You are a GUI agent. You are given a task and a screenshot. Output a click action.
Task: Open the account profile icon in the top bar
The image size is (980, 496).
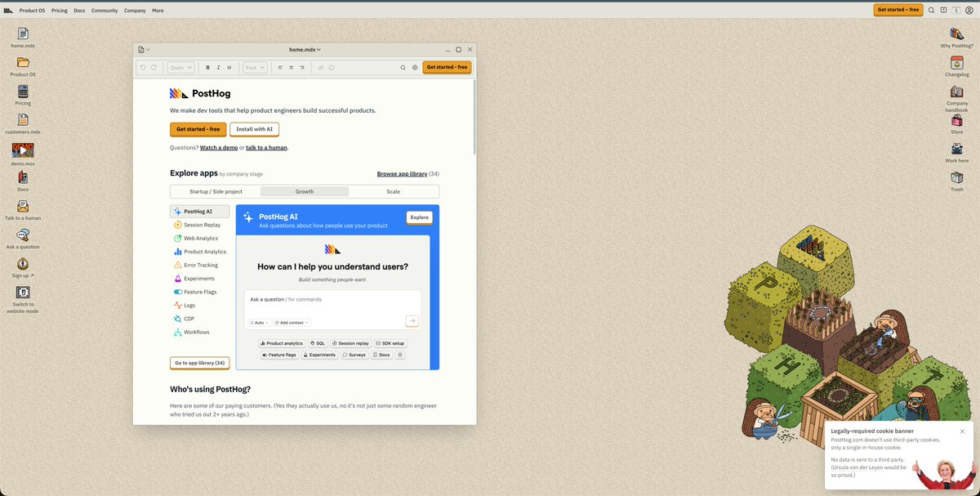point(969,11)
